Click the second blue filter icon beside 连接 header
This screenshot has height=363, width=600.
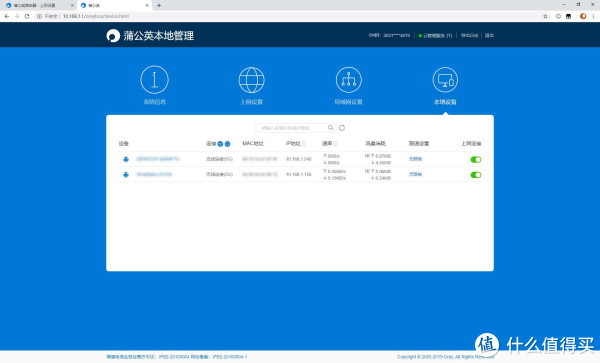coord(227,144)
